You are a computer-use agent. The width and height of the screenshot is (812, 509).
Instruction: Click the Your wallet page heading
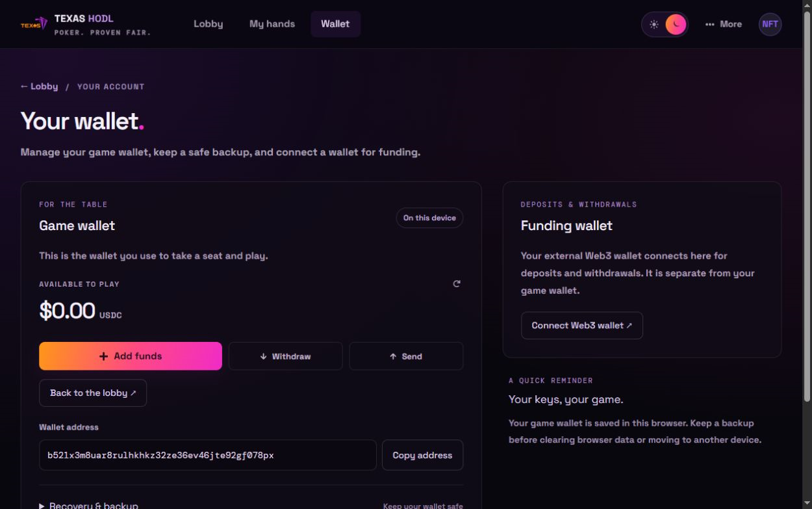82,121
